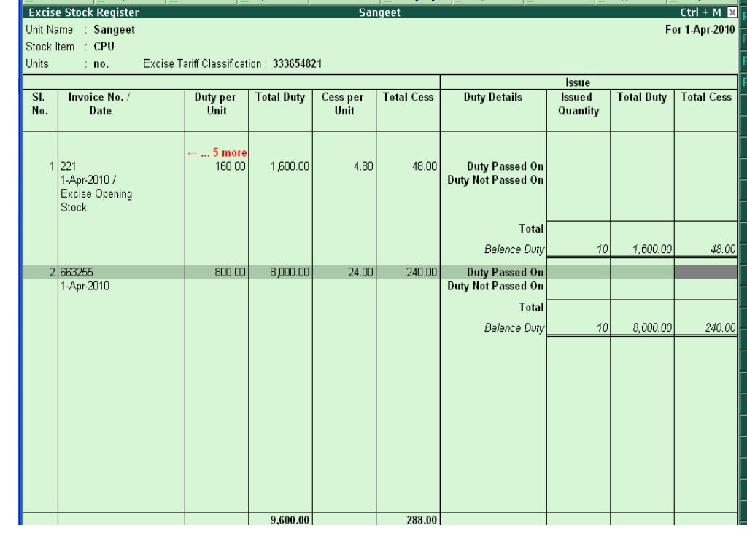747x560 pixels.
Task: Click the dark grey Total Cess cell in row 2
Action: tap(705, 273)
